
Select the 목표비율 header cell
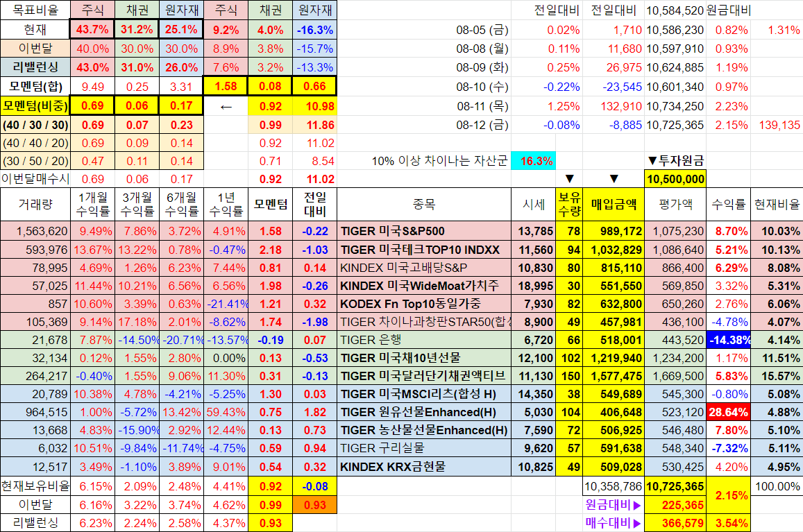coord(35,10)
